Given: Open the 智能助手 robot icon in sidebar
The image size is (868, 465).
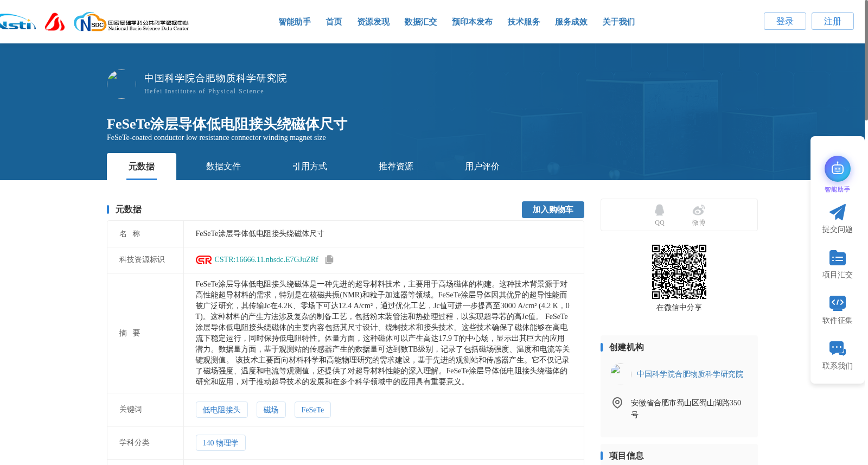Looking at the screenshot, I should pyautogui.click(x=837, y=169).
